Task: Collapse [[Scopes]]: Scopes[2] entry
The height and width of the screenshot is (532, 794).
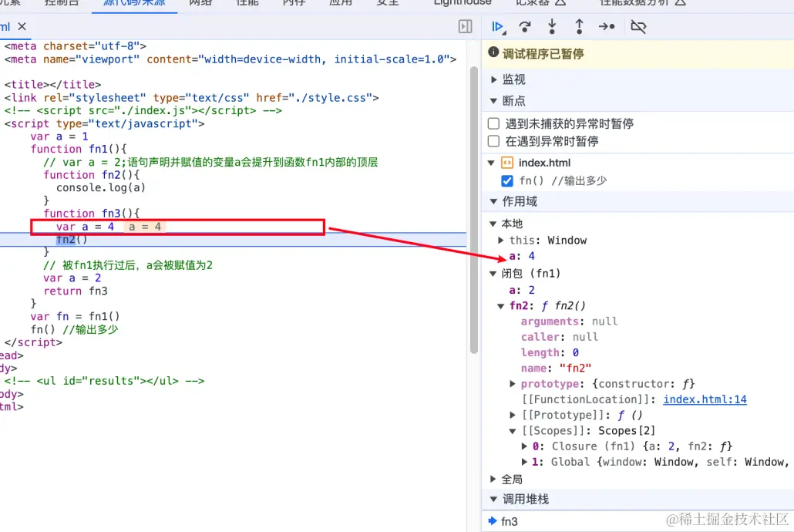Action: tap(513, 431)
